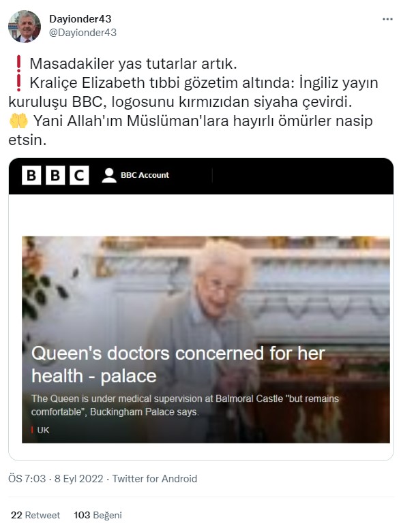This screenshot has width=401, height=532.
Task: Click the BBC Account person icon
Action: 109,176
